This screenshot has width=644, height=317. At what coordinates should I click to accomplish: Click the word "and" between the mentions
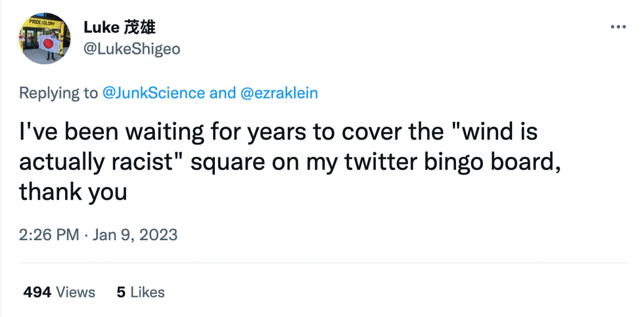pos(222,93)
